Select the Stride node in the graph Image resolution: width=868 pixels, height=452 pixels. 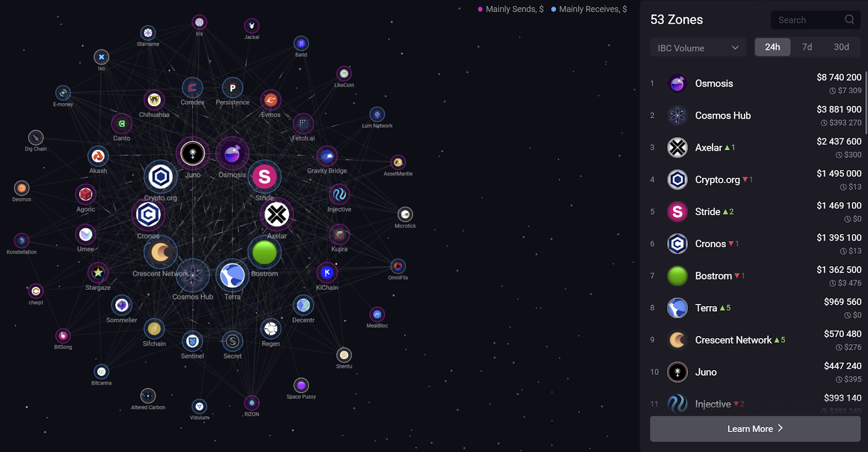click(x=265, y=177)
